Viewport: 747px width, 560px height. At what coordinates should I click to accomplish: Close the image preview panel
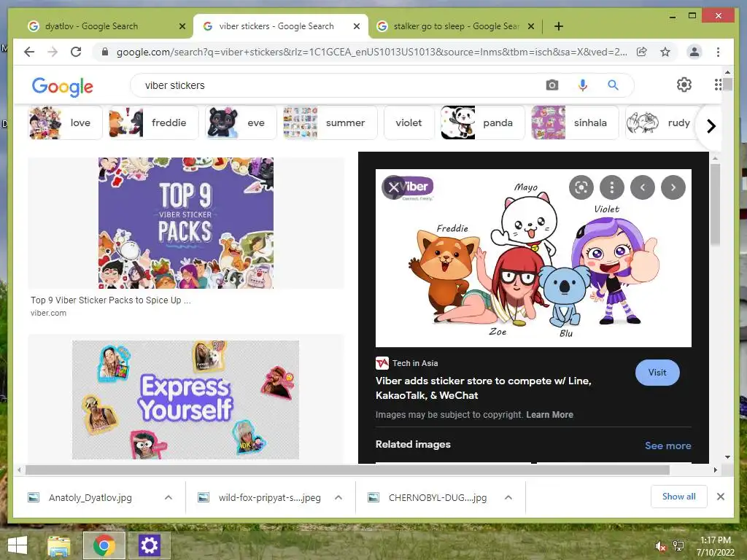[x=393, y=187]
